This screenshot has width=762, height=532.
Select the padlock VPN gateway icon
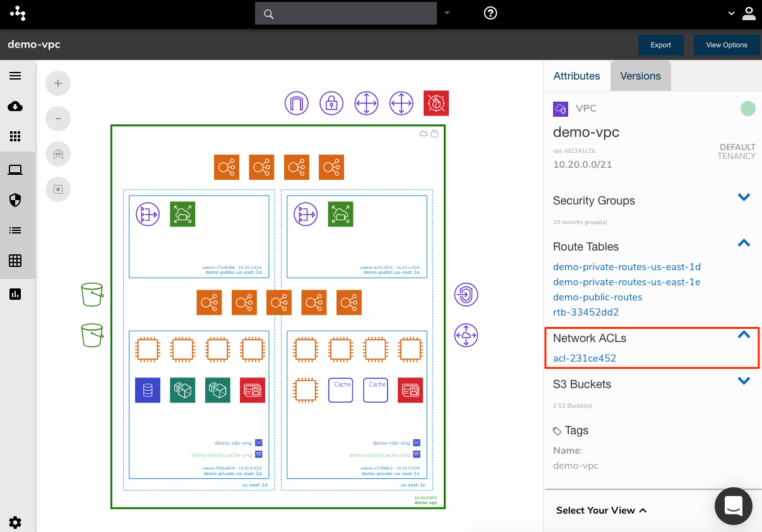pyautogui.click(x=331, y=103)
